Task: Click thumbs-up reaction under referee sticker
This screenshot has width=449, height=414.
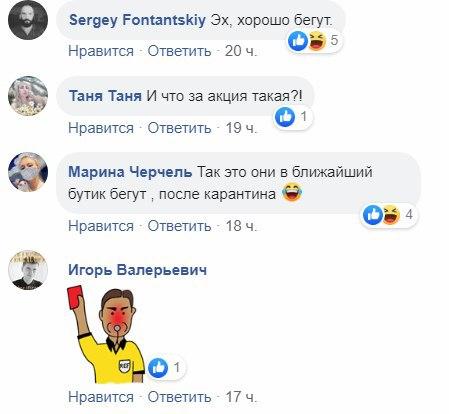Action: (x=158, y=368)
